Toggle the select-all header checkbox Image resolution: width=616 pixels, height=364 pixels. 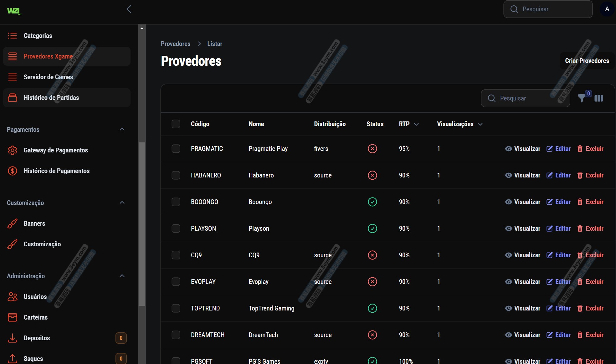[x=176, y=124]
